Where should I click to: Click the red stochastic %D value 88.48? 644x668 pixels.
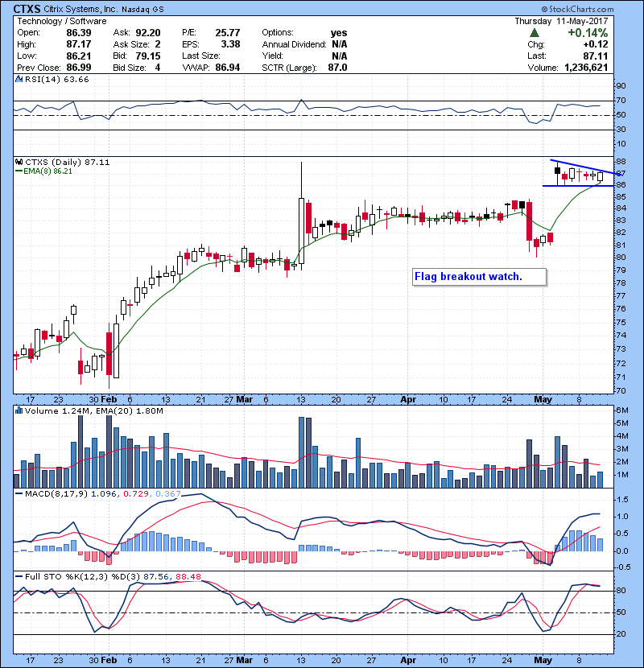pyautogui.click(x=188, y=576)
